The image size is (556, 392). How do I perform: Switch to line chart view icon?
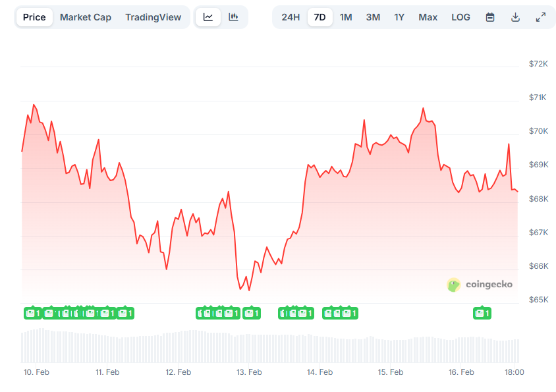click(208, 17)
